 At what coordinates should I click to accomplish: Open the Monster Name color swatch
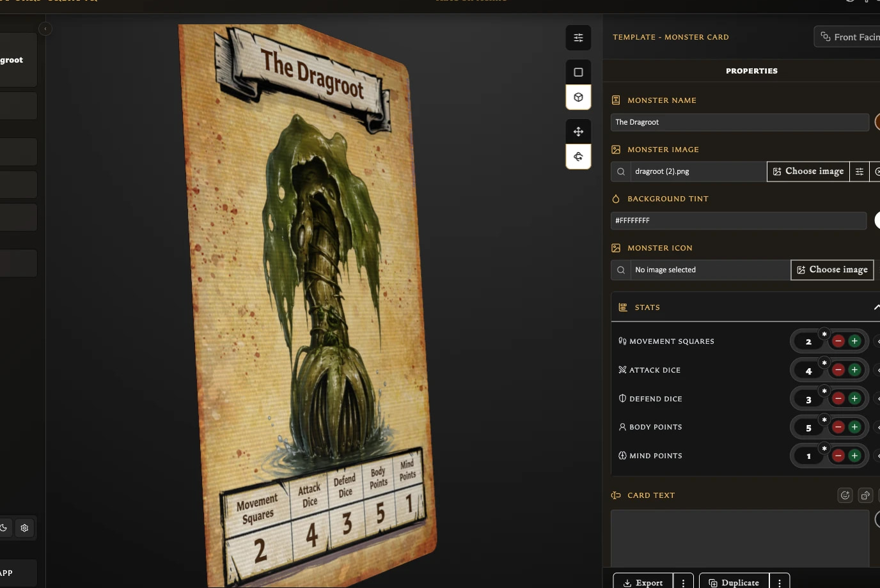point(877,122)
